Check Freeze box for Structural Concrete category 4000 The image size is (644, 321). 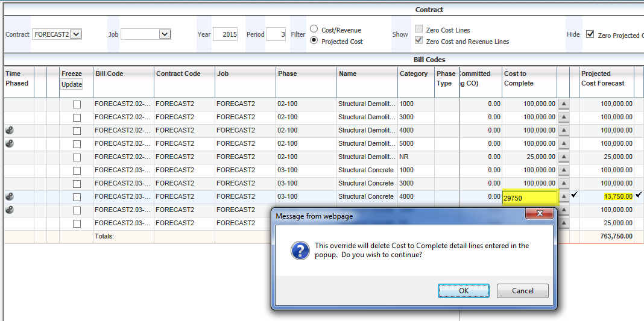[x=77, y=197]
